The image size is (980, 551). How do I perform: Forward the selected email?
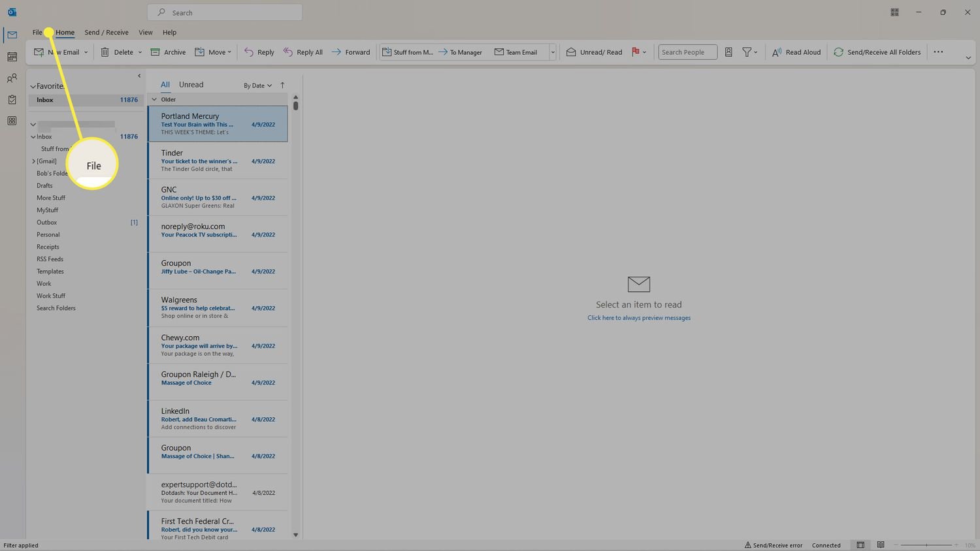[351, 52]
